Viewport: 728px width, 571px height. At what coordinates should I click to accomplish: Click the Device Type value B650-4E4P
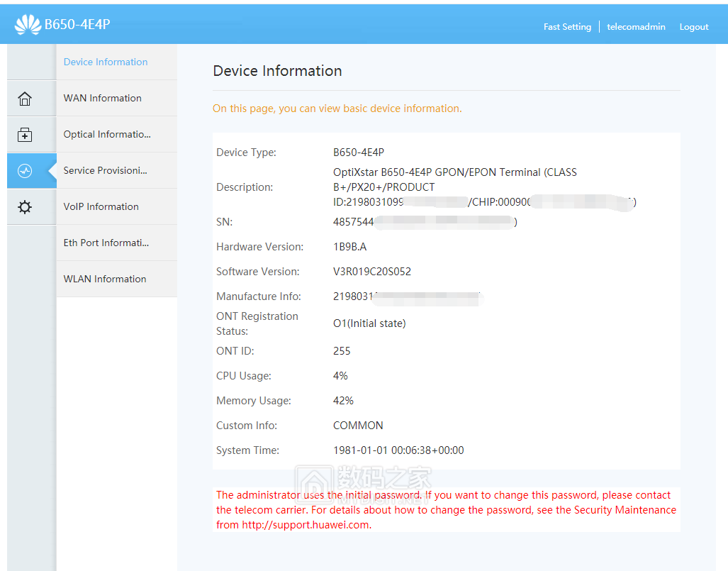(x=359, y=153)
